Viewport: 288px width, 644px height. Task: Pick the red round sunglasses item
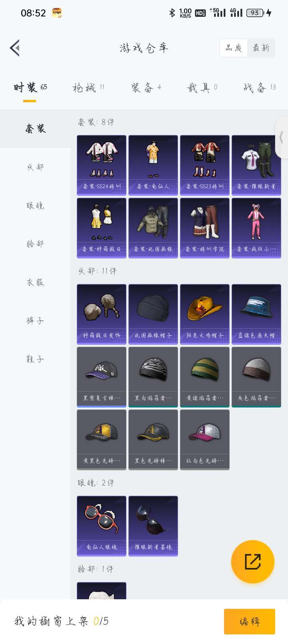pyautogui.click(x=102, y=526)
